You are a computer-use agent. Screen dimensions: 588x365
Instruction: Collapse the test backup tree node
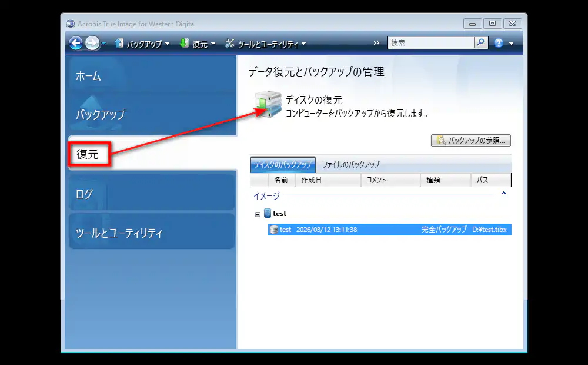pos(258,214)
